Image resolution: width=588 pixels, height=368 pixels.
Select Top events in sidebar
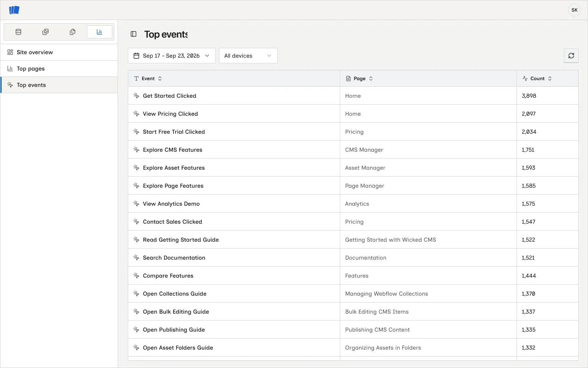tap(59, 85)
